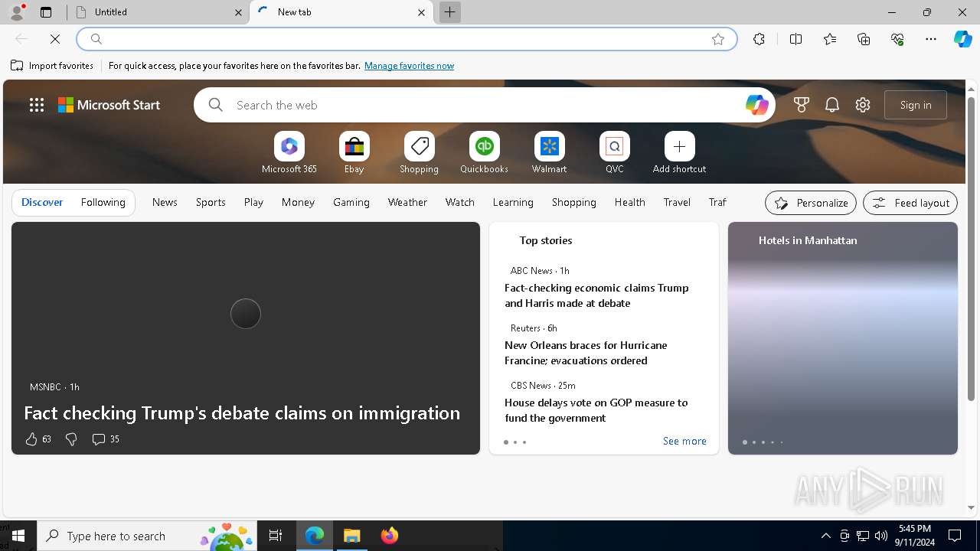Click the page vertical scrollbar
This screenshot has width=980, height=551.
(971, 248)
